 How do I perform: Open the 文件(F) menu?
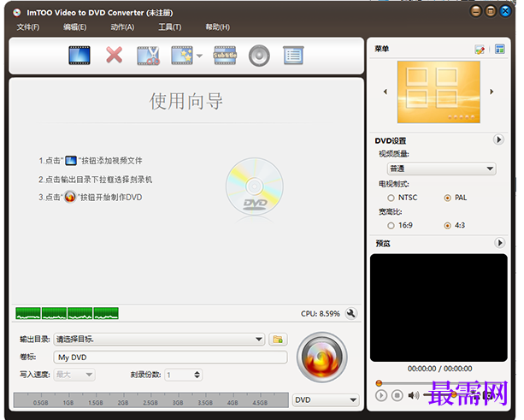pos(28,27)
